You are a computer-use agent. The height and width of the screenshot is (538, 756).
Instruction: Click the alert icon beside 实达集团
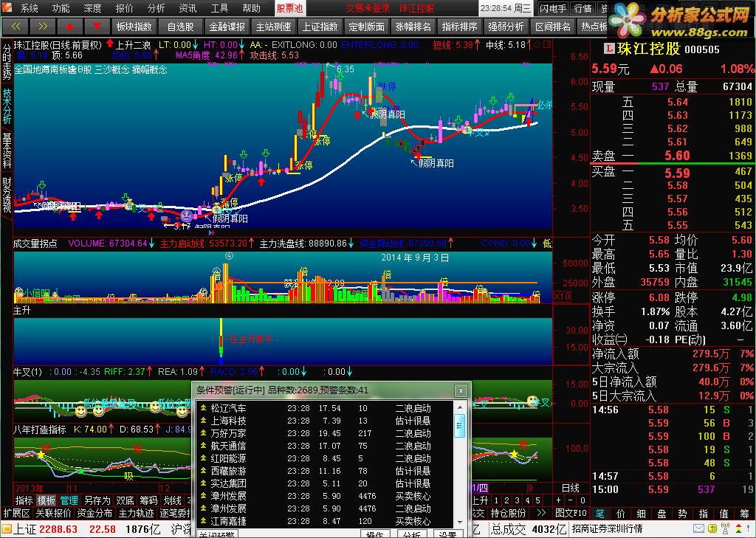pyautogui.click(x=204, y=483)
